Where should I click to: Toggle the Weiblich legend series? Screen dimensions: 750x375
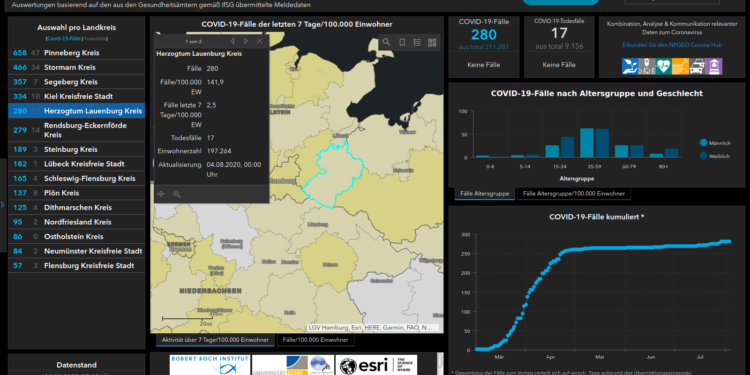pos(714,156)
